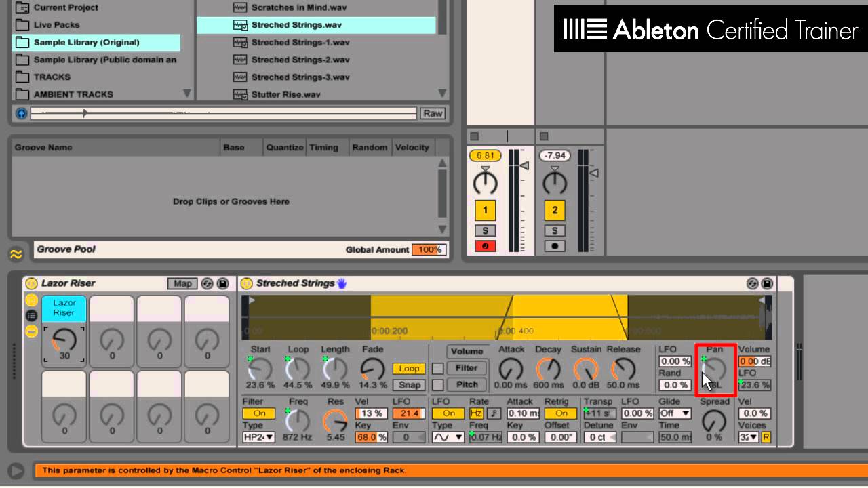Open the Voices 32 dropdown
The width and height of the screenshot is (868, 488).
[x=749, y=437]
